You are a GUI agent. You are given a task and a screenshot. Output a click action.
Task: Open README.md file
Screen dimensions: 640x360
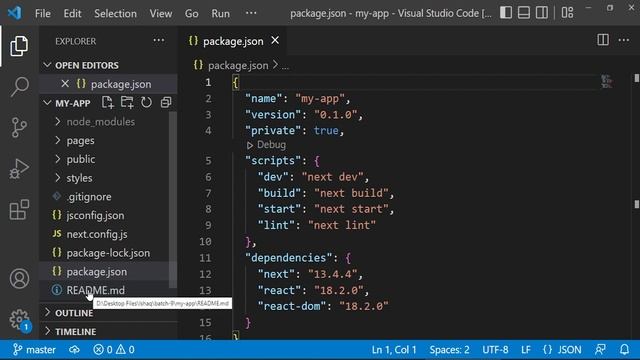click(108, 290)
